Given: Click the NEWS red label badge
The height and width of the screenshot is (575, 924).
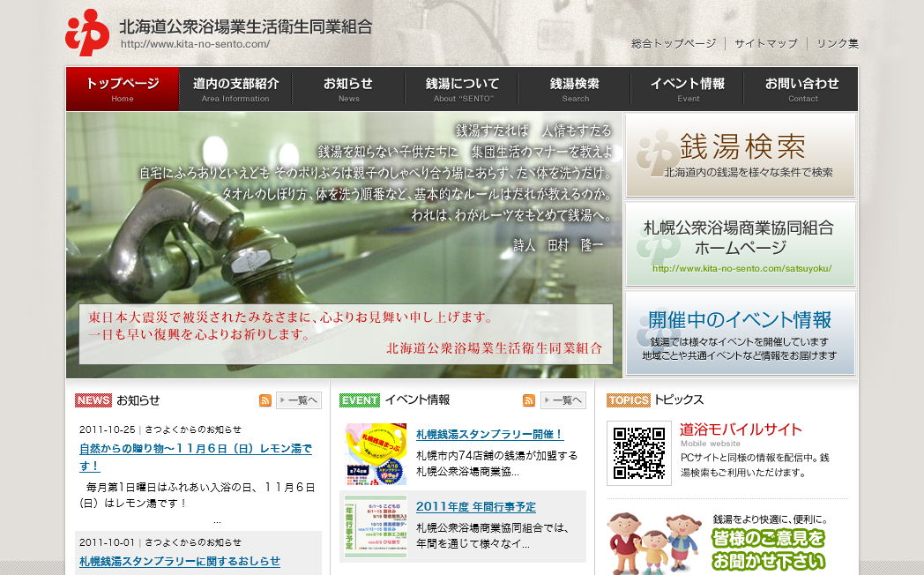Looking at the screenshot, I should (x=93, y=400).
